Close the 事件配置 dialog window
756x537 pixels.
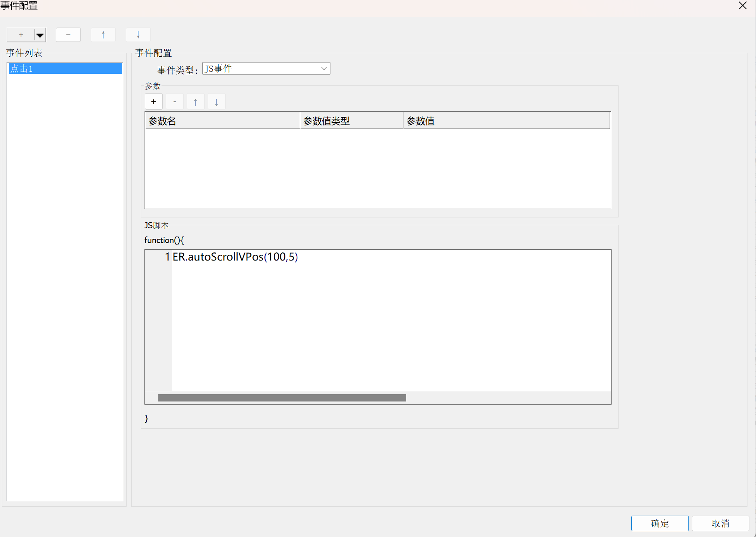click(742, 6)
